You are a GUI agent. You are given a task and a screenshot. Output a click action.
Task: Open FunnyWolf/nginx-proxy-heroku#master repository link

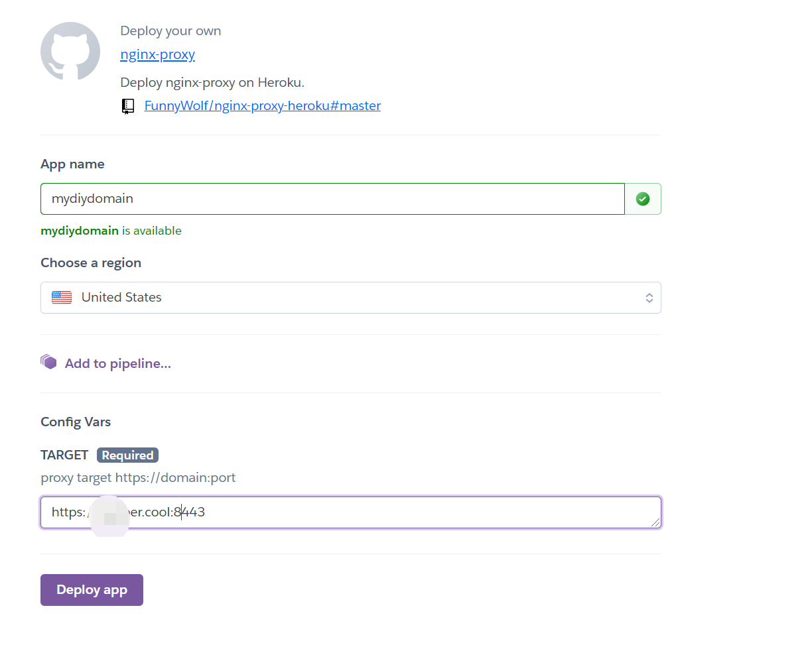pos(263,105)
